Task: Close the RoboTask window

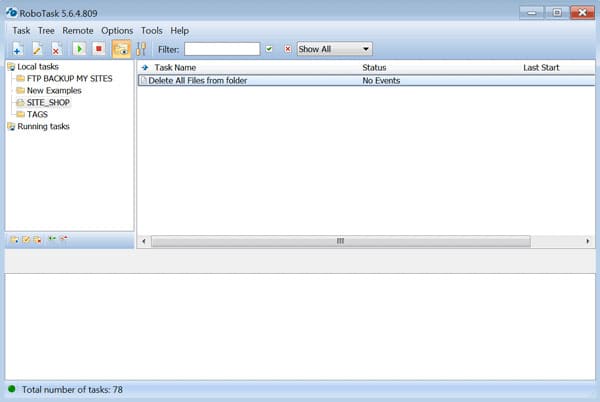Action: [x=582, y=13]
